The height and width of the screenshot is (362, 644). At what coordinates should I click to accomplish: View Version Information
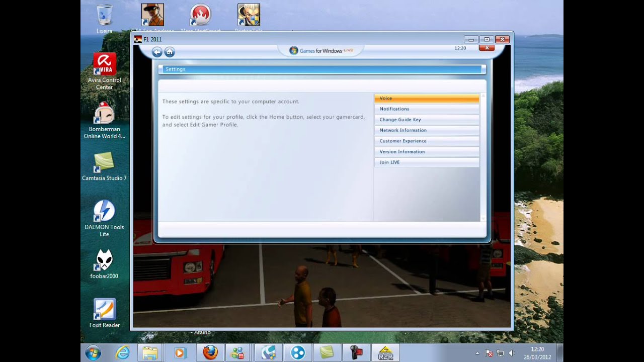point(427,151)
